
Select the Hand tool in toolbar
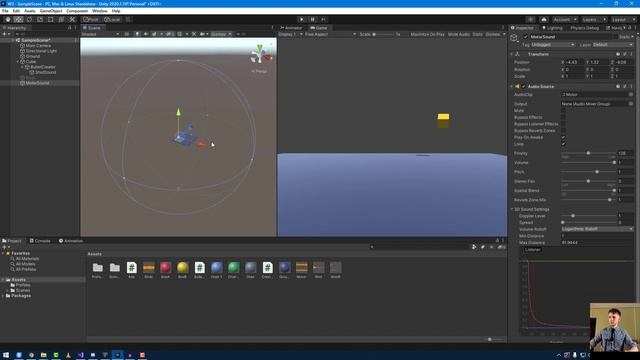pyautogui.click(x=8, y=19)
